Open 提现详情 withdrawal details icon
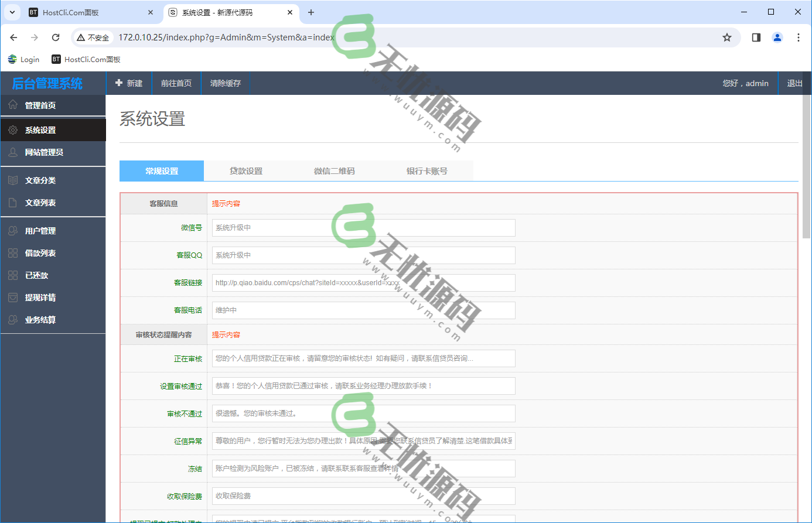This screenshot has height=523, width=812. tap(13, 297)
